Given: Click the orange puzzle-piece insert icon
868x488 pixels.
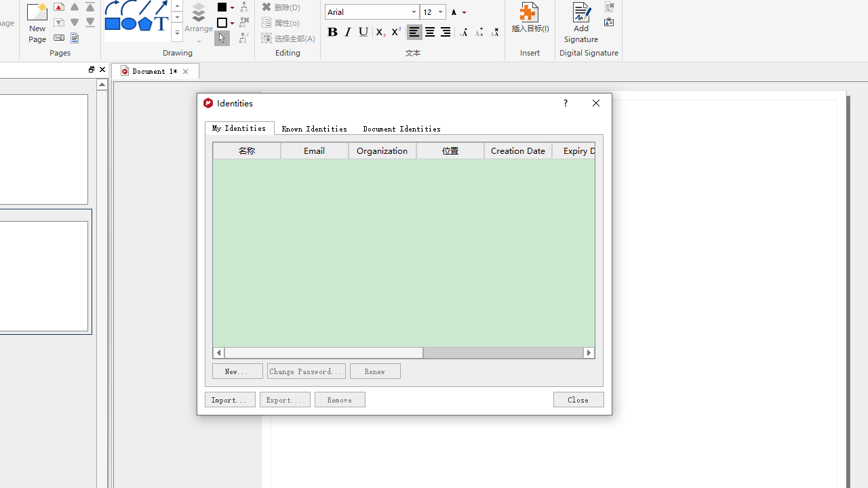Looking at the screenshot, I should tap(529, 12).
